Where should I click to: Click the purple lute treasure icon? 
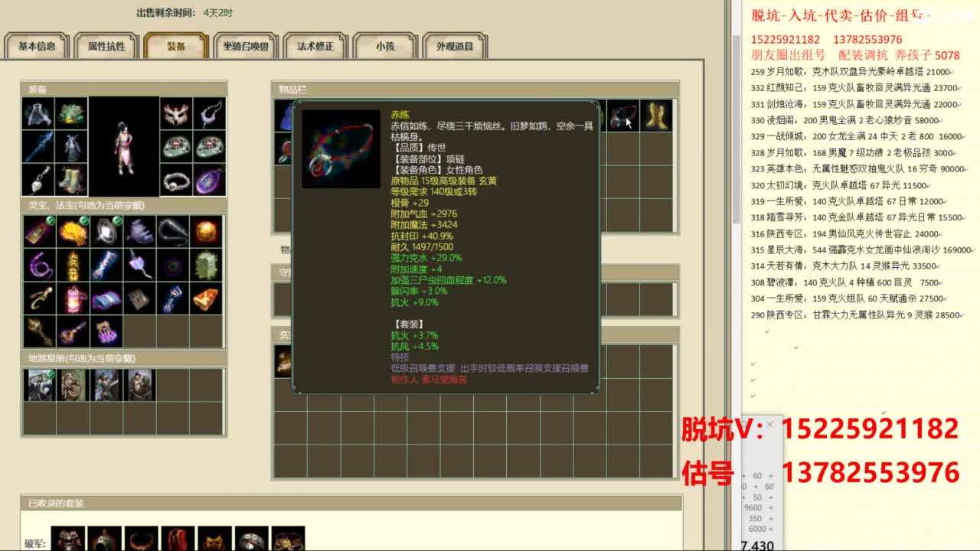click(73, 331)
